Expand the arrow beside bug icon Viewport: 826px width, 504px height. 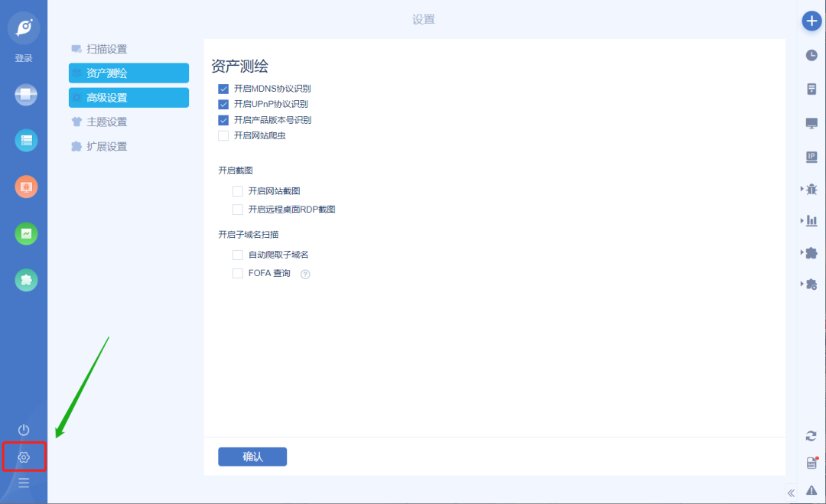[802, 189]
